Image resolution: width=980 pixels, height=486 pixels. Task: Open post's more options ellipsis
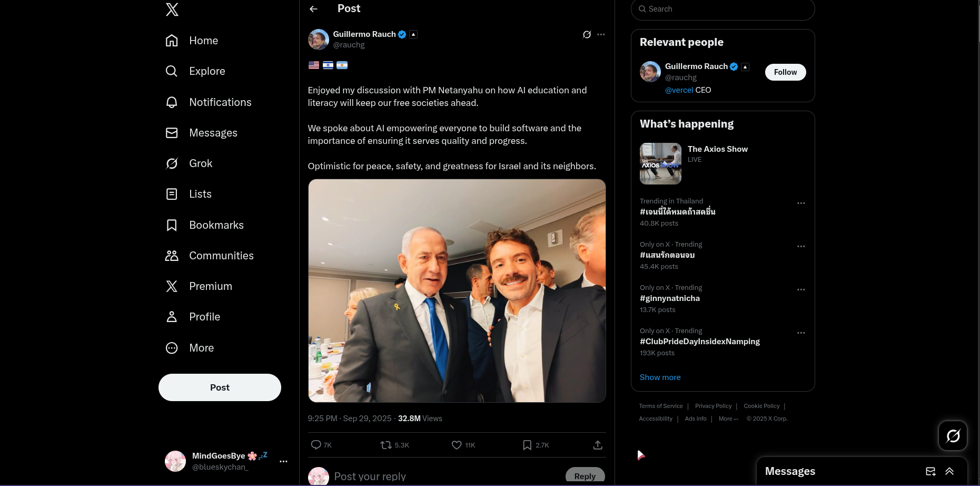click(601, 34)
